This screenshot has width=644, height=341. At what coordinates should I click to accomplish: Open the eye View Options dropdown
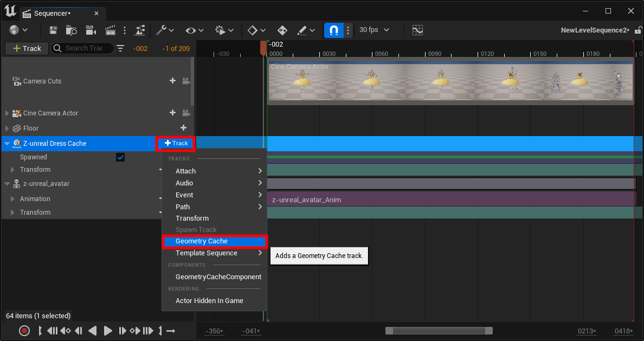(x=195, y=30)
